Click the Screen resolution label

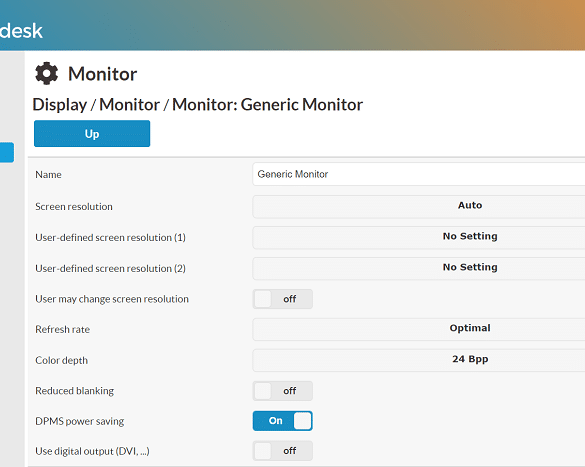click(74, 207)
